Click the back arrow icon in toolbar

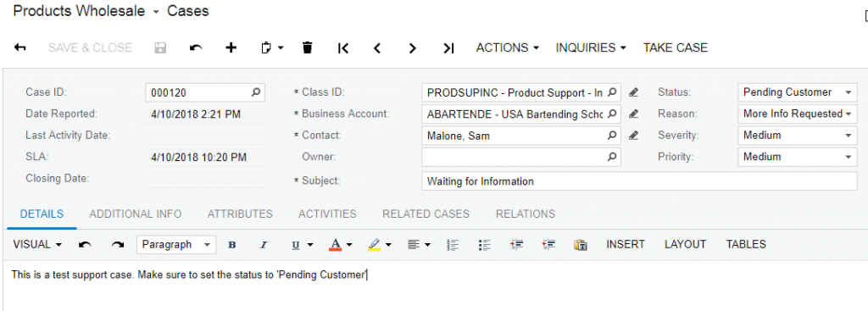coord(20,48)
